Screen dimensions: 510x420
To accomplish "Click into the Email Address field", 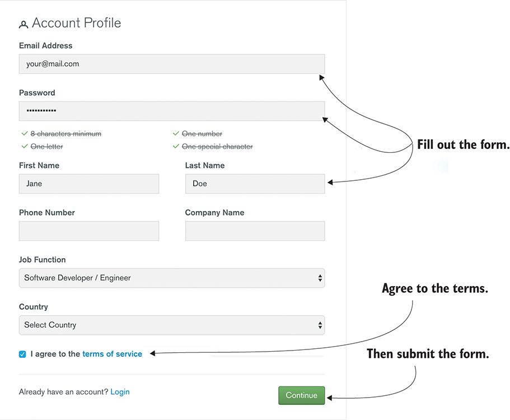I will [171, 64].
